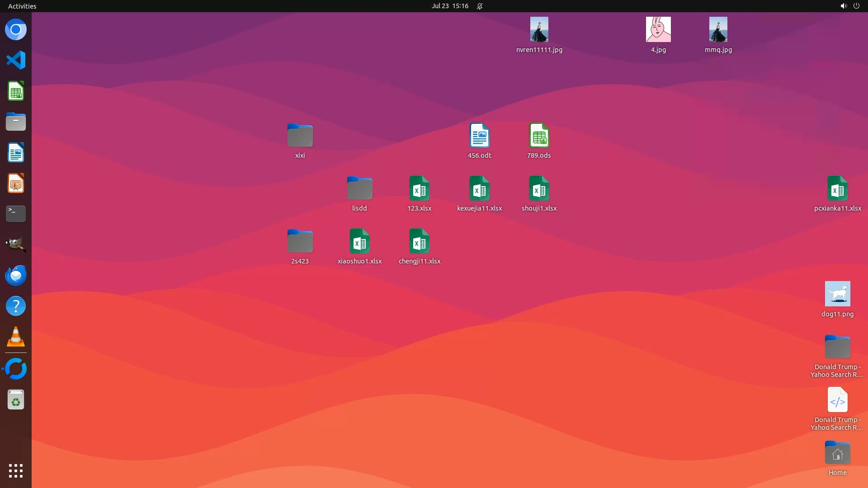Select the chengji11.xlsx spreadsheet file
868x488 pixels.
(419, 241)
